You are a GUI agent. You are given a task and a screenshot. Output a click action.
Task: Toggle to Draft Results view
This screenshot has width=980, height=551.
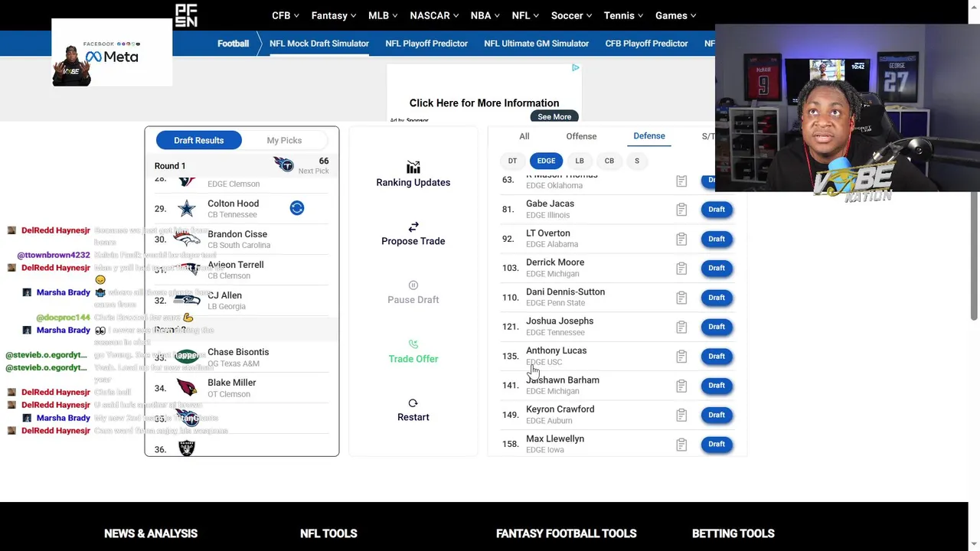[x=199, y=140]
